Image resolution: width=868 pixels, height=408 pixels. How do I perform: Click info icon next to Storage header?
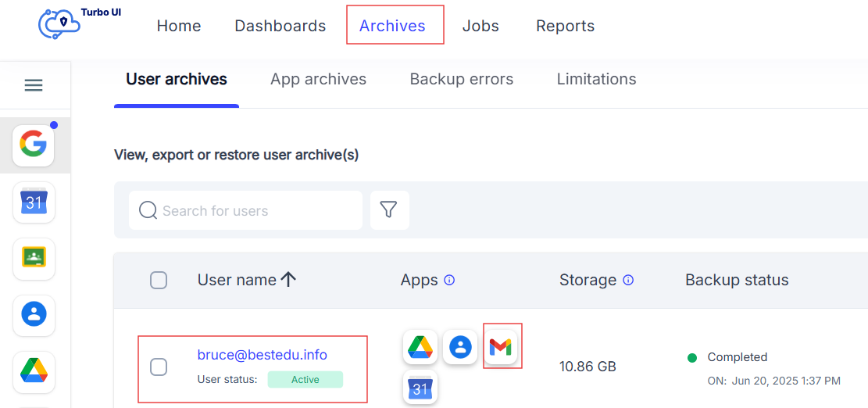point(628,280)
